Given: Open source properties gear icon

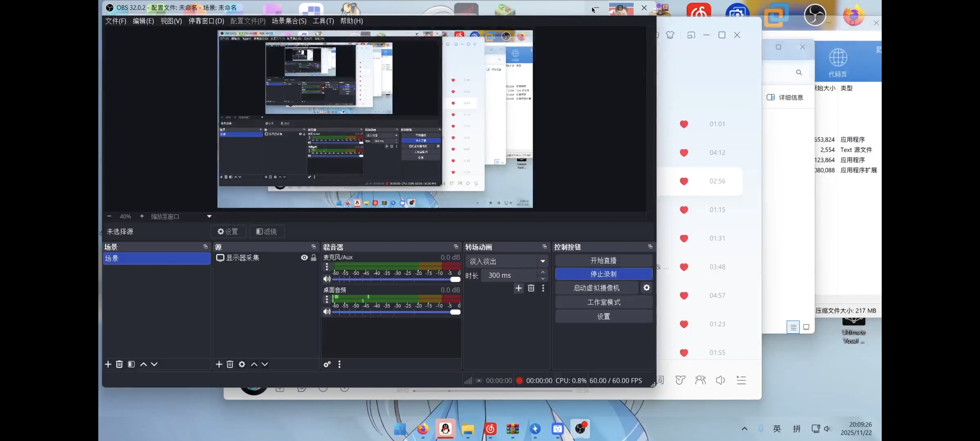Looking at the screenshot, I should [x=242, y=364].
